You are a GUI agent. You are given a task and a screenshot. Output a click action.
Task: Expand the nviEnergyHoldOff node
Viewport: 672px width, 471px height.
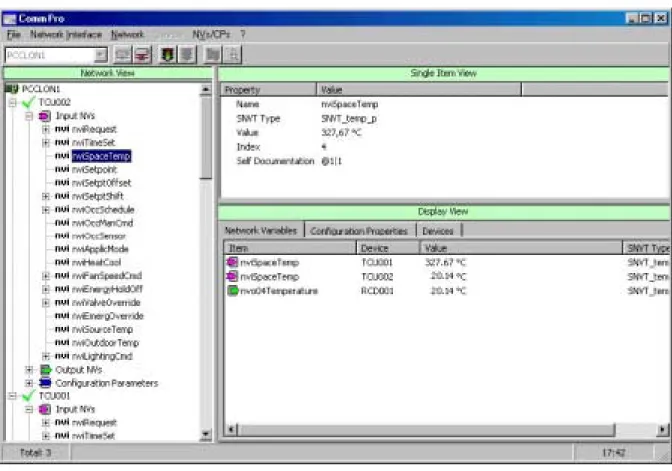(45, 289)
